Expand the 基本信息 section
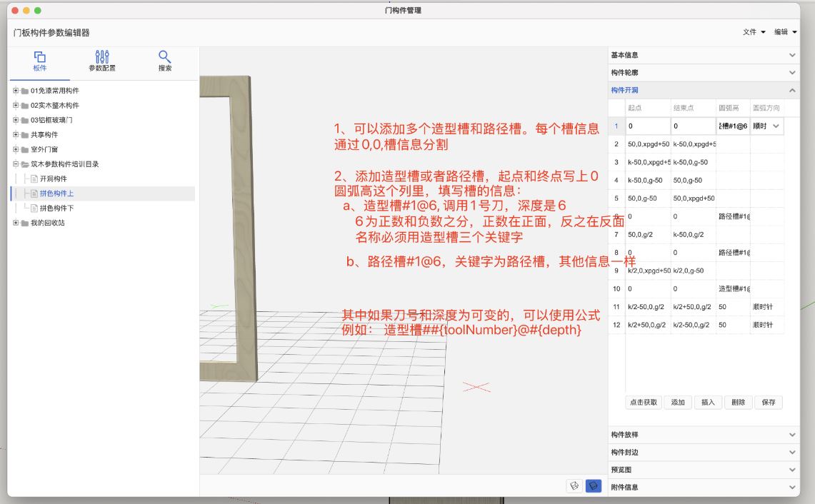The width and height of the screenshot is (815, 504). click(791, 54)
